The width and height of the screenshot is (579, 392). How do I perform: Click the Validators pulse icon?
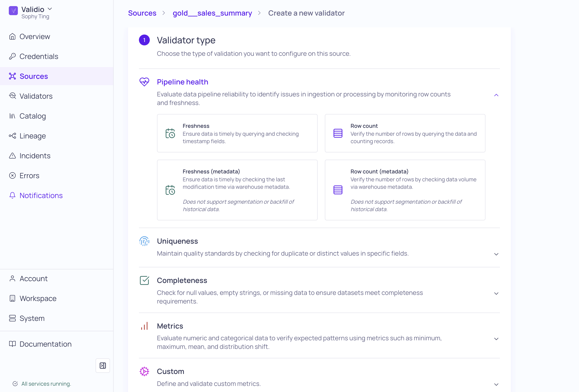12,96
